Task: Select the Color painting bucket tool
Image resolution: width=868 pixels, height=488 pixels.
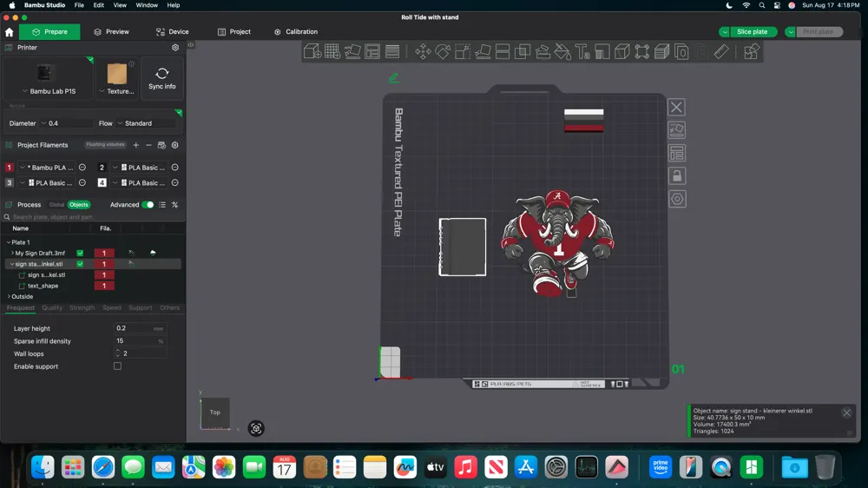Action: coord(562,51)
